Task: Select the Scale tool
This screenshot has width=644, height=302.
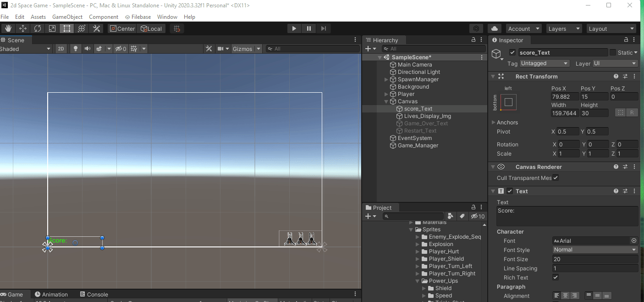Action: tap(52, 28)
